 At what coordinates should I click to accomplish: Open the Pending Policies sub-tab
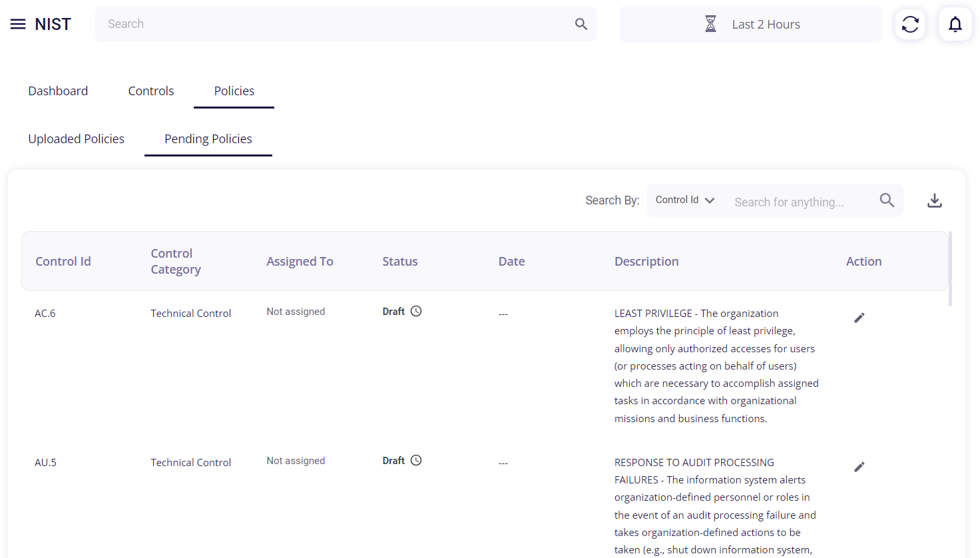point(208,139)
